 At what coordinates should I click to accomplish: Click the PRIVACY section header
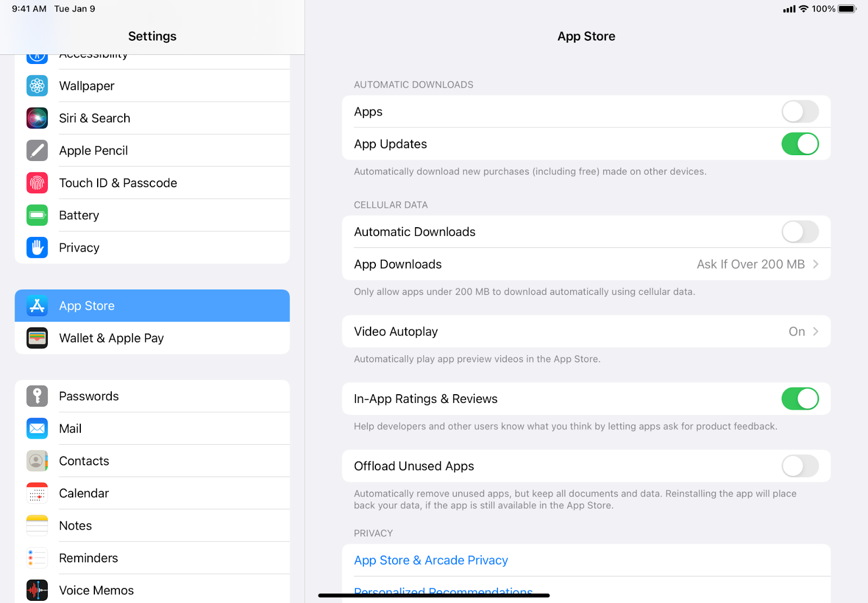click(373, 534)
